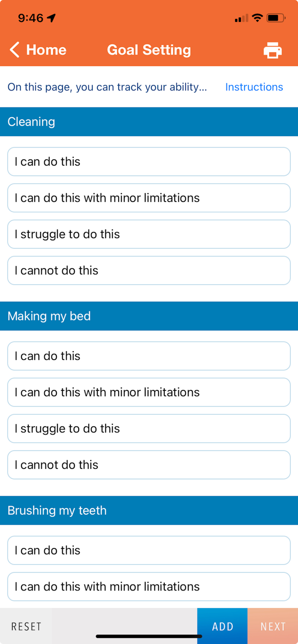The image size is (298, 644).
Task: Choose "I struggle to do this" for Making my bed
Action: click(x=149, y=428)
